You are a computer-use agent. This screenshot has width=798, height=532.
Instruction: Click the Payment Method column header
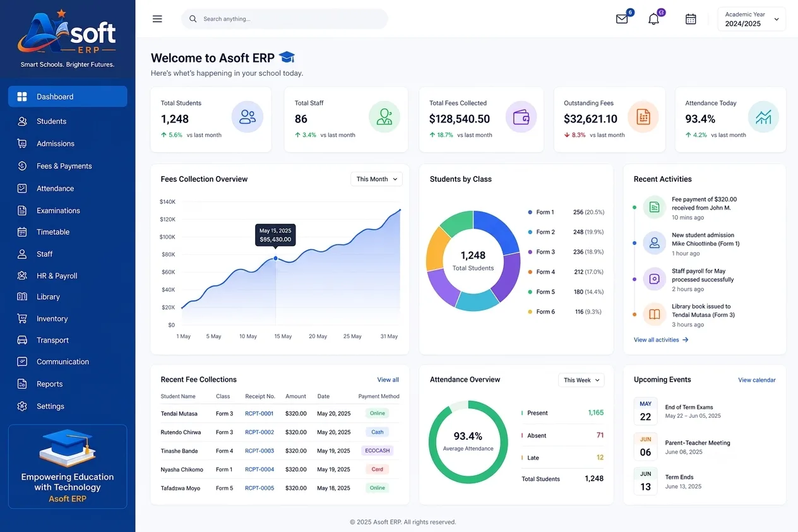pos(379,396)
